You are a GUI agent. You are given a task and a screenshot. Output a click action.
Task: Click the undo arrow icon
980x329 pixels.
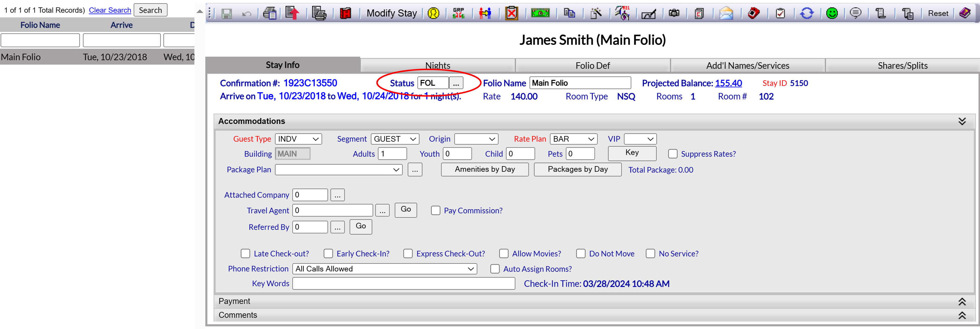click(247, 14)
